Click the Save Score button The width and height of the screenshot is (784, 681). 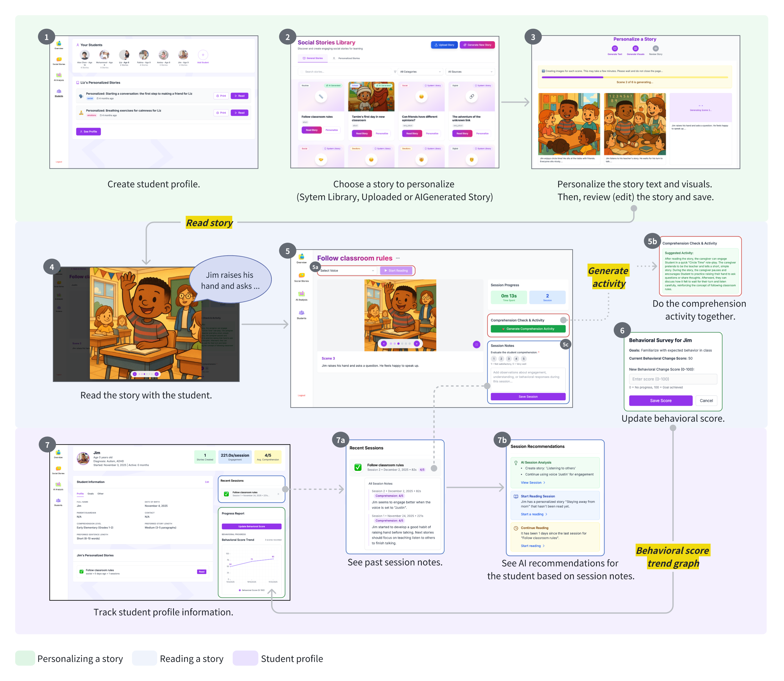(x=660, y=401)
